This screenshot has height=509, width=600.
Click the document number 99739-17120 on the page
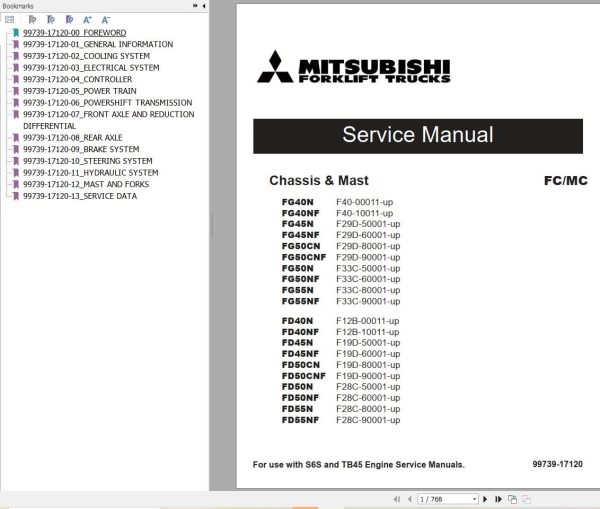pos(558,464)
